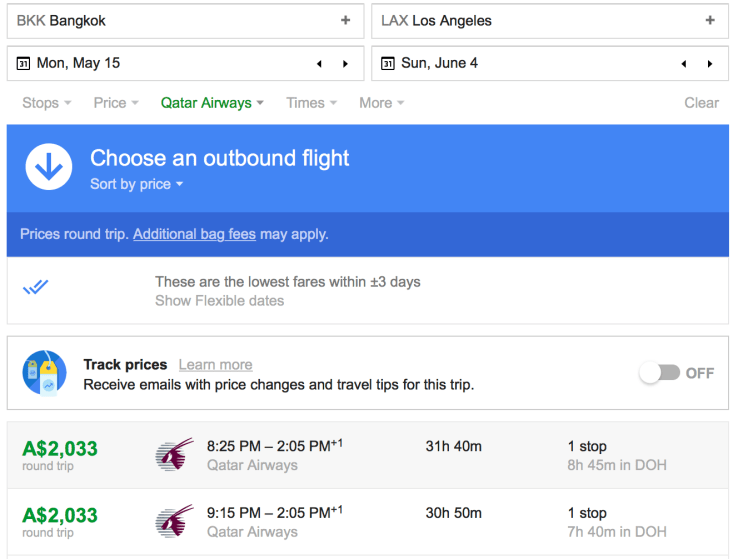Click the double-checkmark lowest fares icon

pyautogui.click(x=36, y=287)
